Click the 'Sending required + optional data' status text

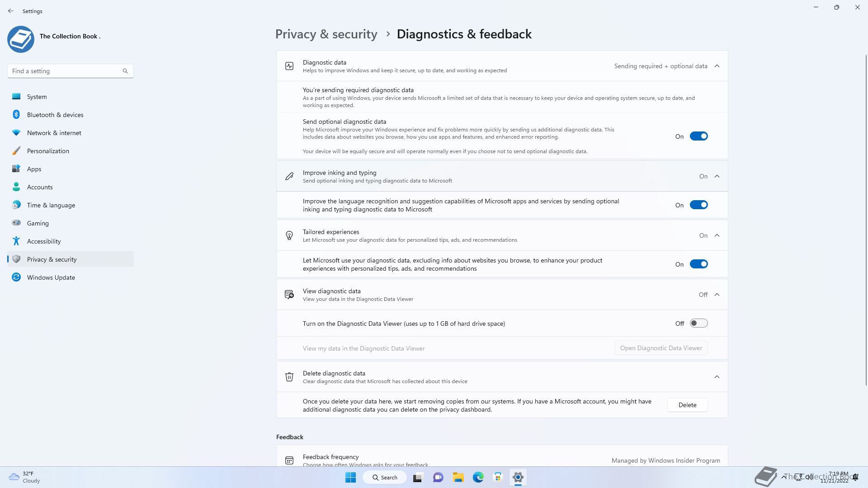pyautogui.click(x=660, y=66)
